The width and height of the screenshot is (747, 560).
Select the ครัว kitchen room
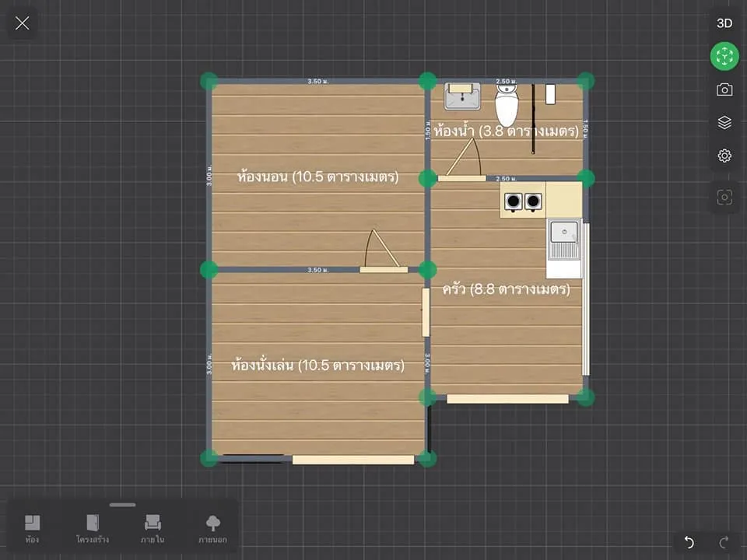coord(506,289)
